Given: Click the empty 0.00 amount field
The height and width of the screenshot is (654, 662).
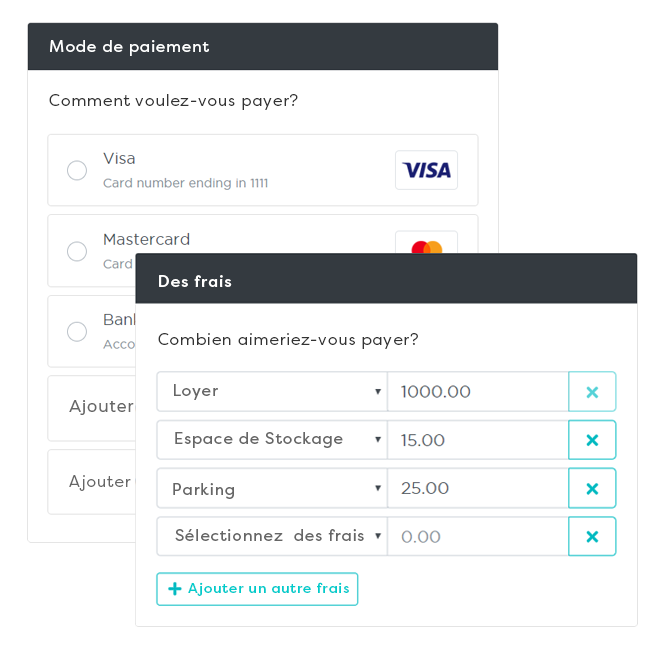Looking at the screenshot, I should coord(477,537).
